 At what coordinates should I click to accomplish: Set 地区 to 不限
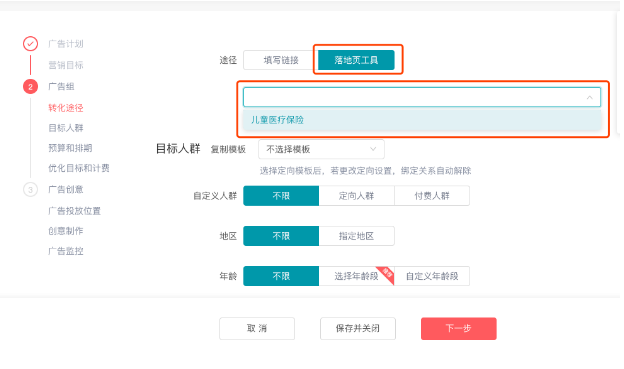coord(281,236)
